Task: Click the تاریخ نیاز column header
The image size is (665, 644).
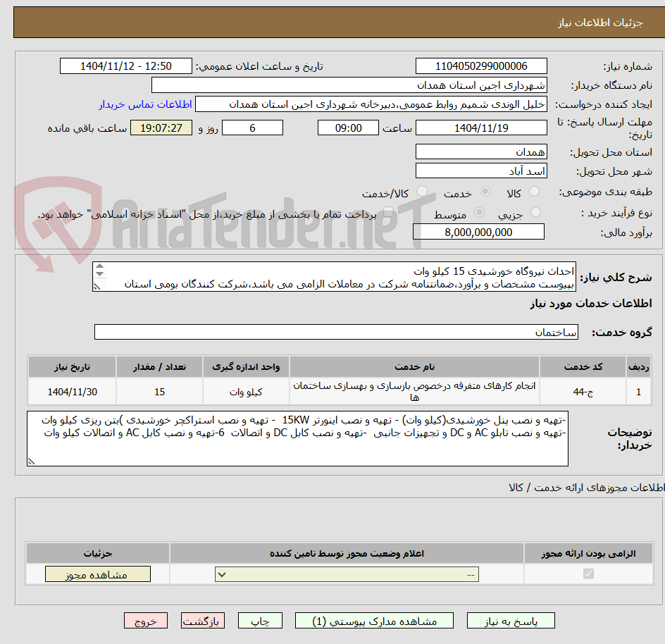Action: click(x=72, y=367)
